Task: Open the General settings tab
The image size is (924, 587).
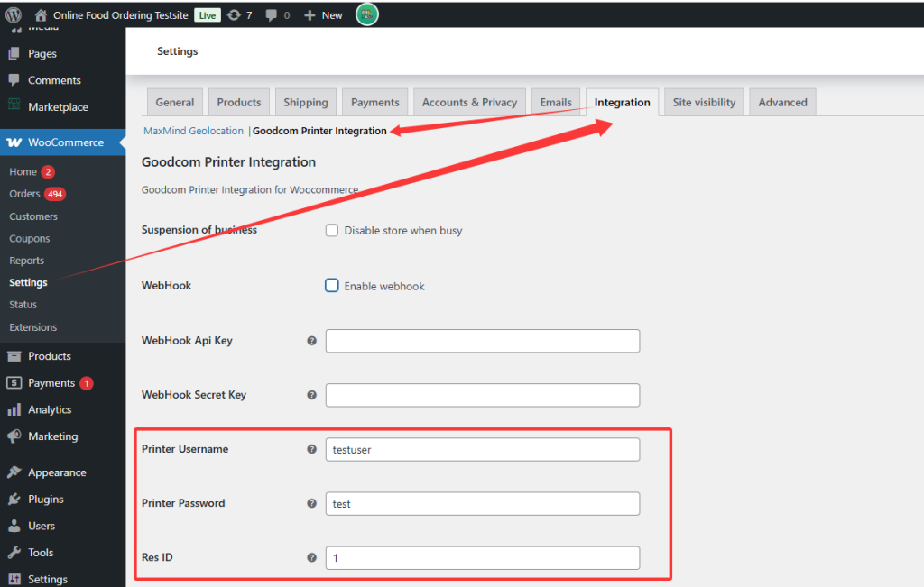Action: click(x=174, y=103)
